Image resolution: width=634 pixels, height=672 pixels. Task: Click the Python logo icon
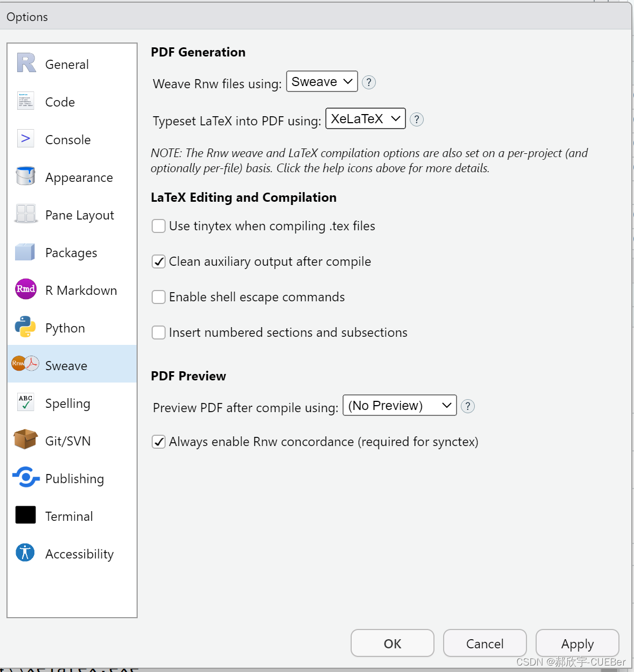coord(25,327)
